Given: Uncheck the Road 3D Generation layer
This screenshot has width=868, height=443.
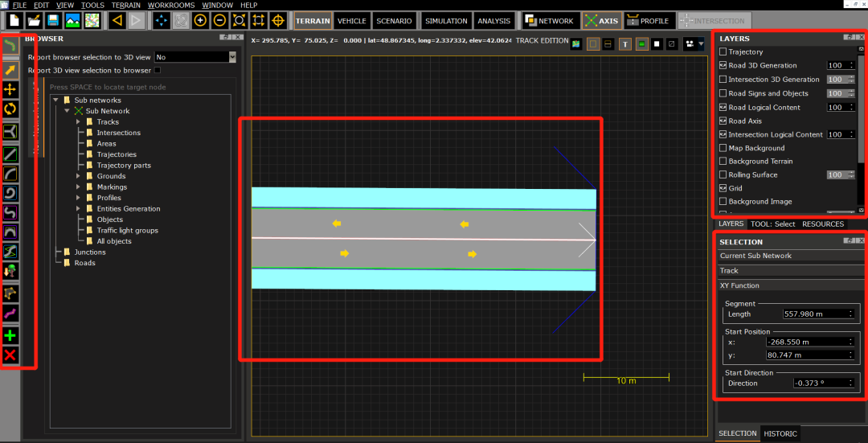Looking at the screenshot, I should click(x=723, y=65).
